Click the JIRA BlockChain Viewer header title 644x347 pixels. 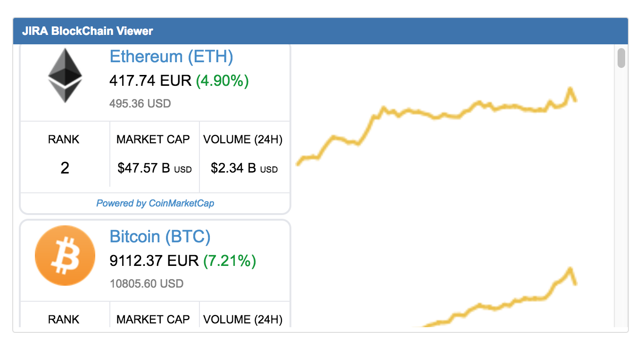[x=88, y=32]
